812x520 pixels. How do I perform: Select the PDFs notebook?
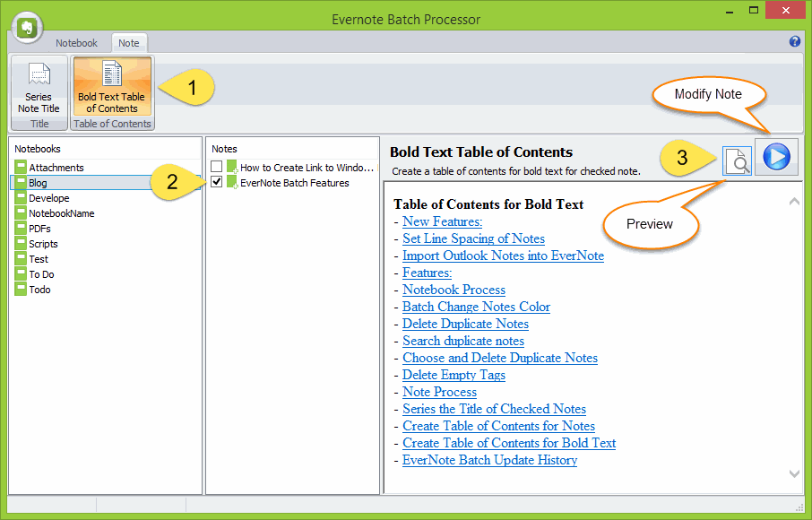click(x=39, y=229)
